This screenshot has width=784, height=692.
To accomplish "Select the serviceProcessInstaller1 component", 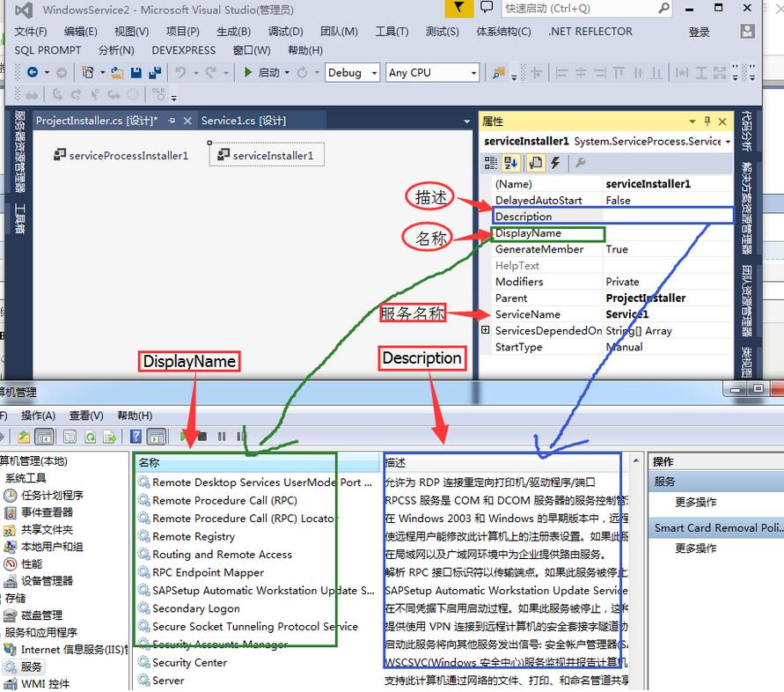I will coord(121,155).
